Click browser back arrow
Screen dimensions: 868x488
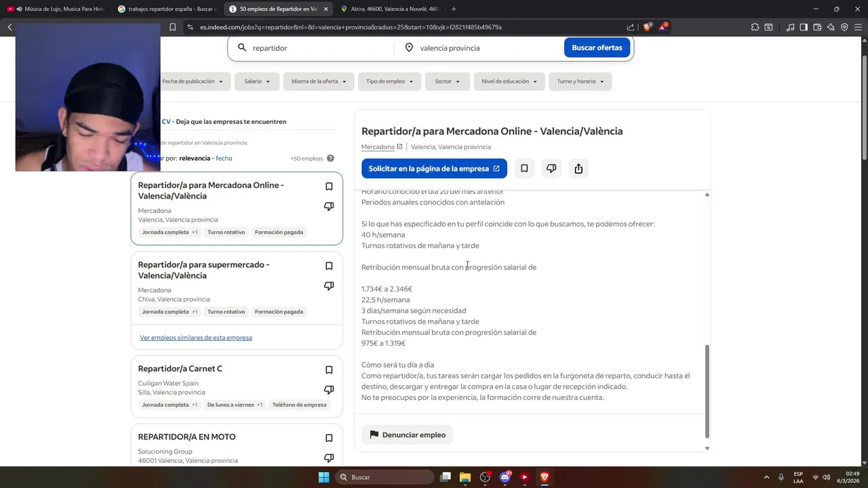pyautogui.click(x=10, y=27)
